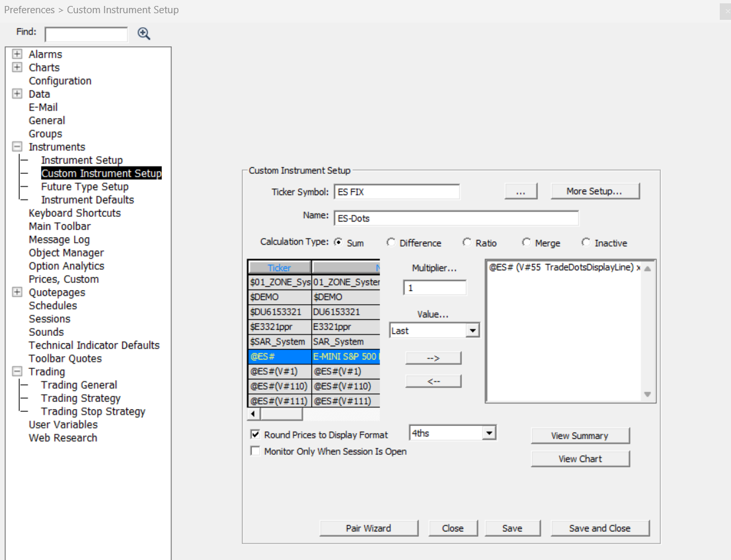Screen dimensions: 731x560
Task: Choose the Ratio radio button
Action: (x=467, y=243)
